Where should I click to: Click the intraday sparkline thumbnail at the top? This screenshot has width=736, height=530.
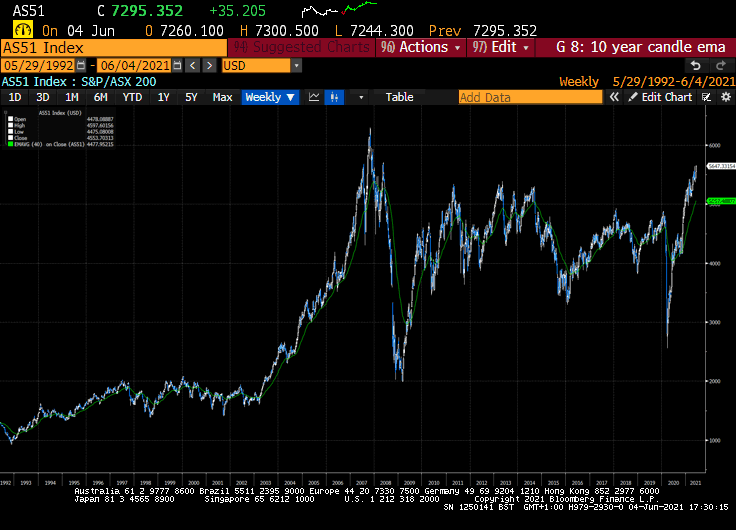339,9
